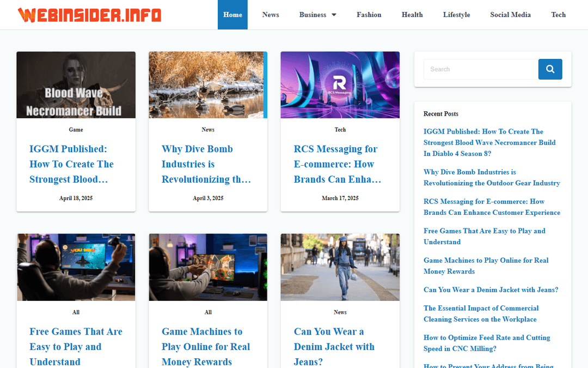Open the woman in denim outfit thumbnail

point(340,267)
